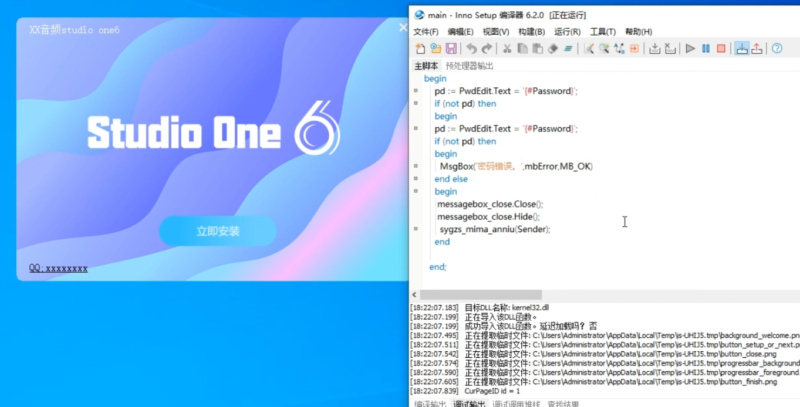
Task: Click the Compile toolbar icon
Action: [655, 48]
